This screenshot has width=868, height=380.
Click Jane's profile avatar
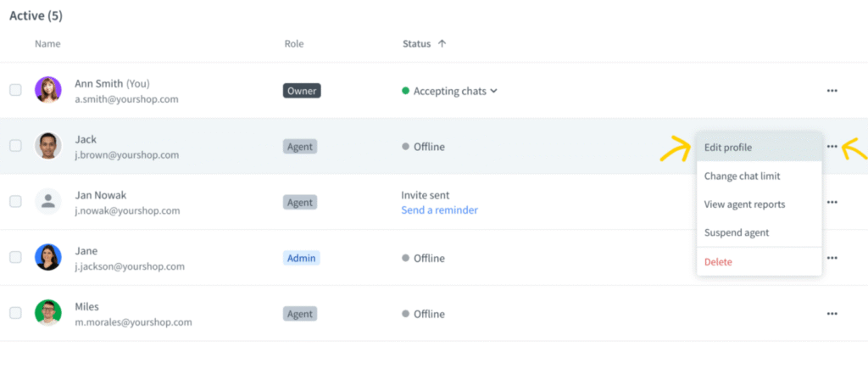pyautogui.click(x=48, y=258)
